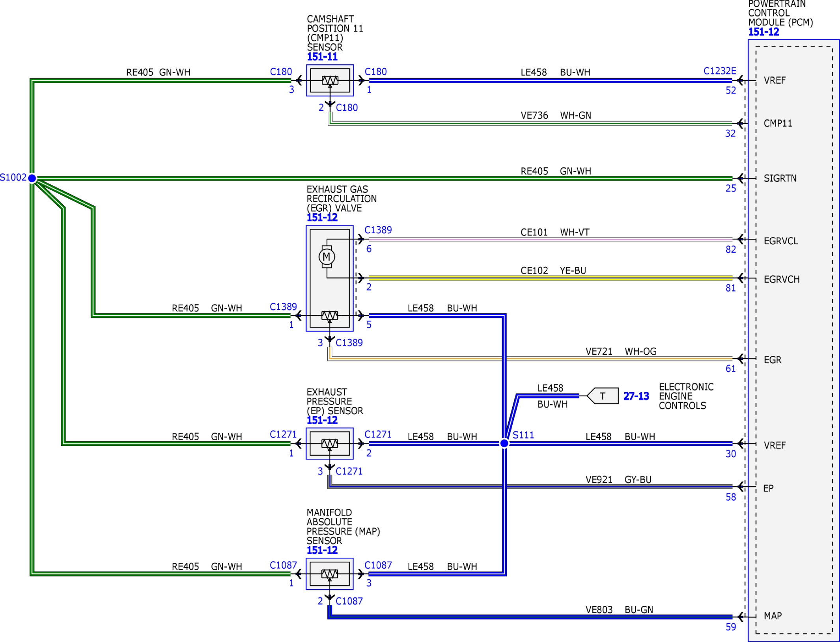Select the VE803 BU-GN wire label
Viewport: 840px width, 642px height.
(x=619, y=610)
